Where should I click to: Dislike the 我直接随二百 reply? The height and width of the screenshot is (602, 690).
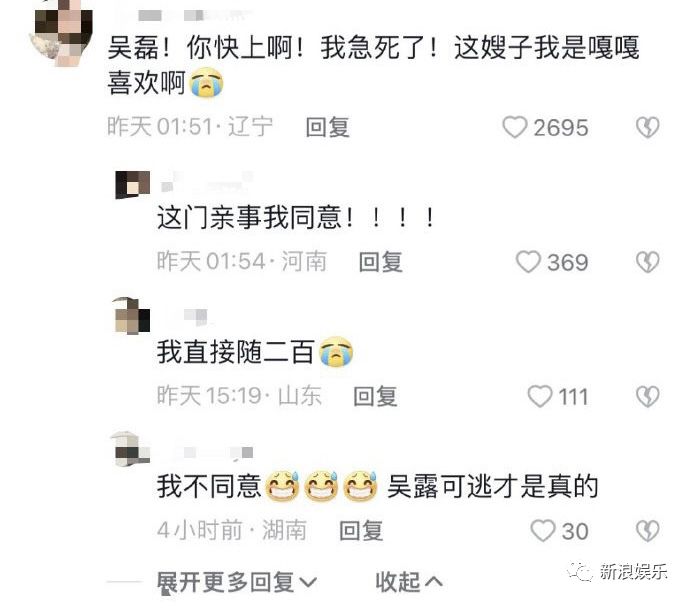(647, 396)
